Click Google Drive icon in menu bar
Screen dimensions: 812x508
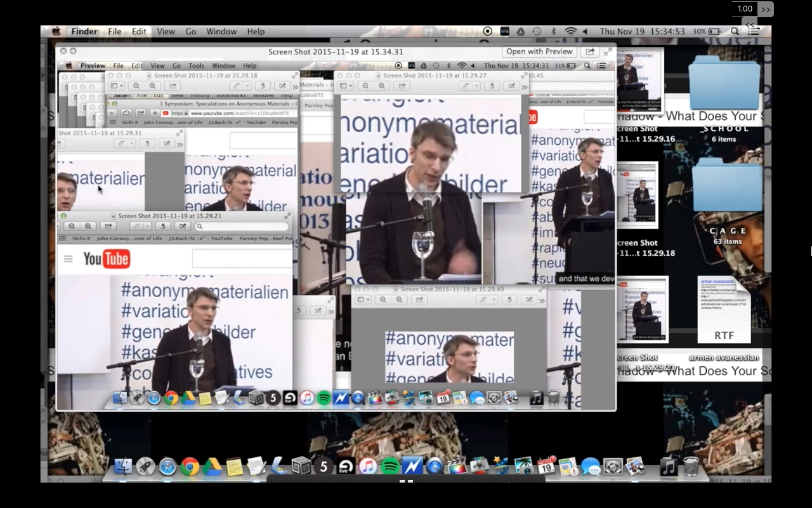click(x=520, y=31)
